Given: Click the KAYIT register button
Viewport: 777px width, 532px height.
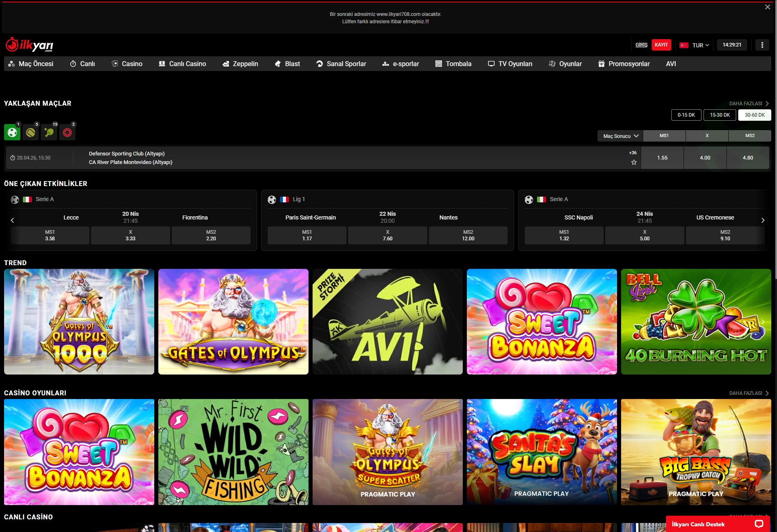Looking at the screenshot, I should 661,45.
